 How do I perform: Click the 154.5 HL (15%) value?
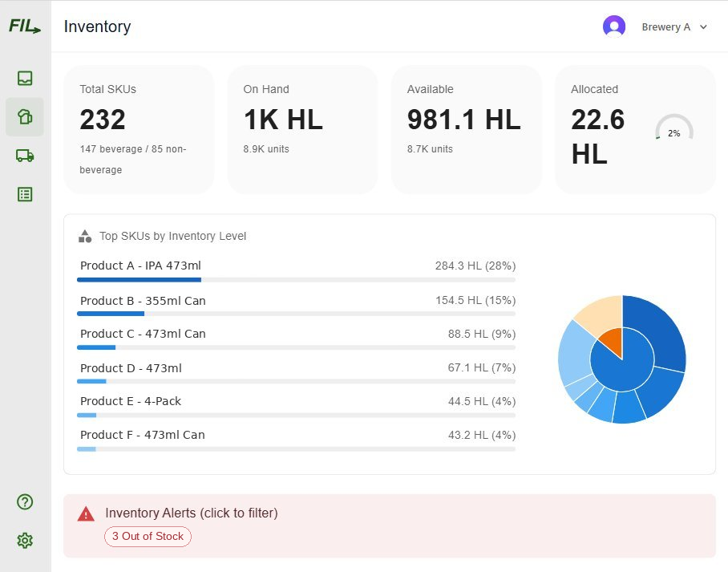[475, 300]
